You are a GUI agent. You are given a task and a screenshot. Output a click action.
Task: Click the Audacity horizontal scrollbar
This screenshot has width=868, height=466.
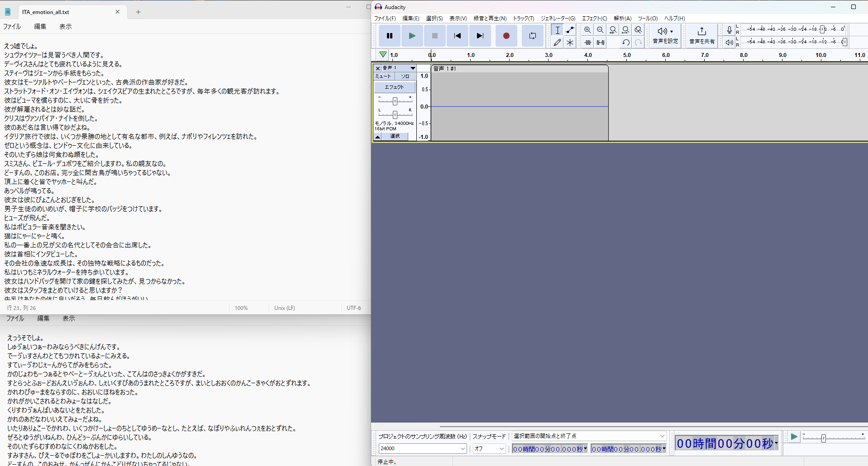(x=653, y=427)
